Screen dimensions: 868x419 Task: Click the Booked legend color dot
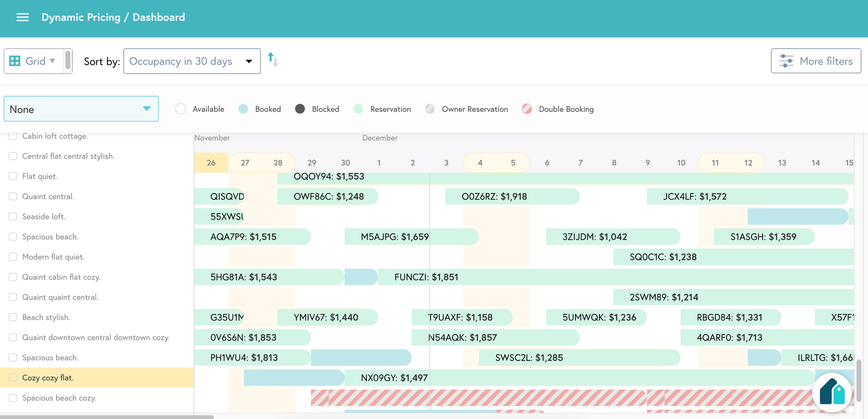click(x=243, y=109)
